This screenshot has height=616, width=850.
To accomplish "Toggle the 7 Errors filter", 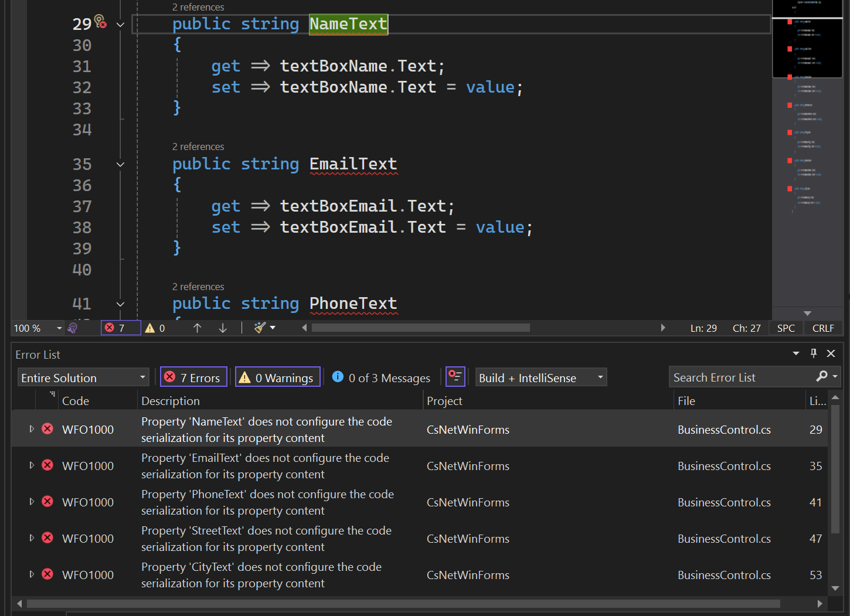I will (x=194, y=377).
